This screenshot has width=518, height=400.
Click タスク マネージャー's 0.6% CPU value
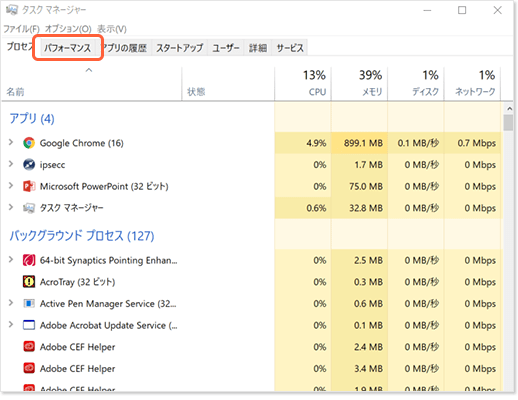316,208
